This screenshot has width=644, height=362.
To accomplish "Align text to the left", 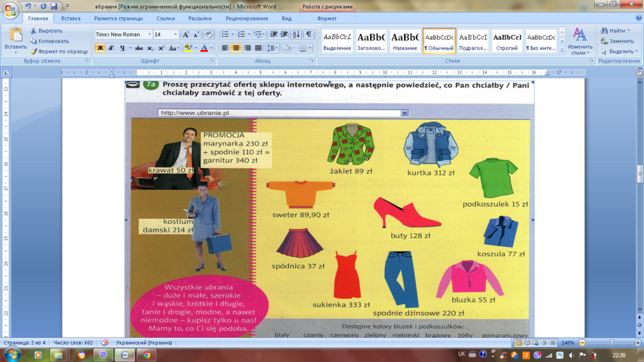I will (225, 48).
